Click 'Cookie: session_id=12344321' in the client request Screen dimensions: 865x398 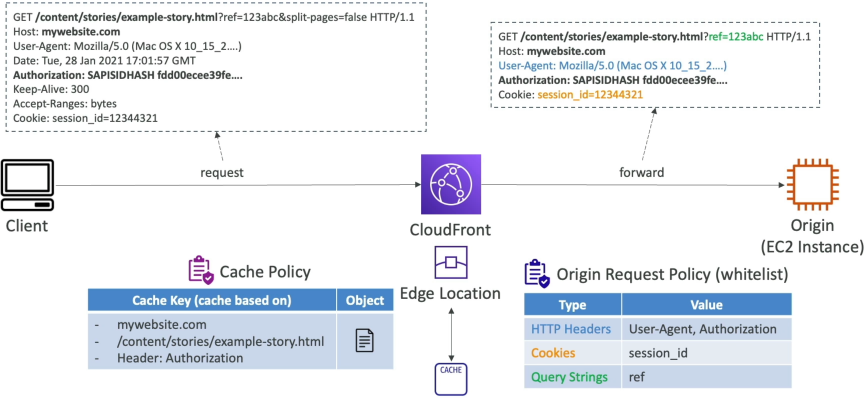pyautogui.click(x=86, y=118)
